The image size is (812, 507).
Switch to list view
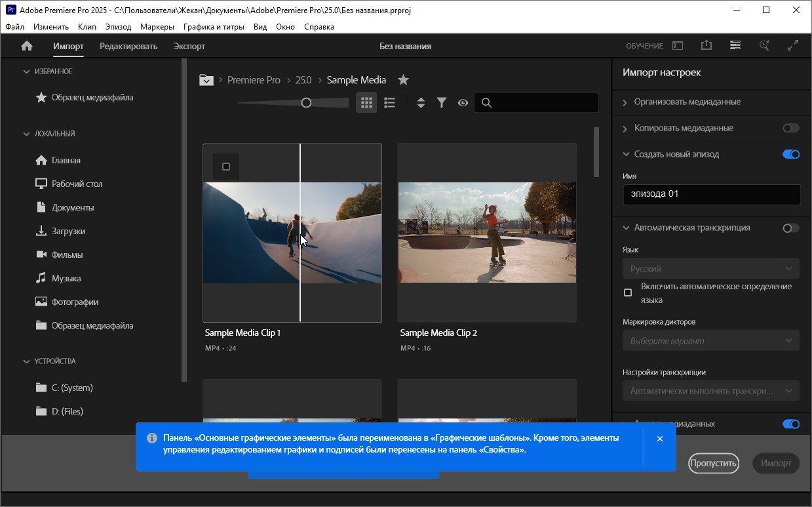[389, 102]
